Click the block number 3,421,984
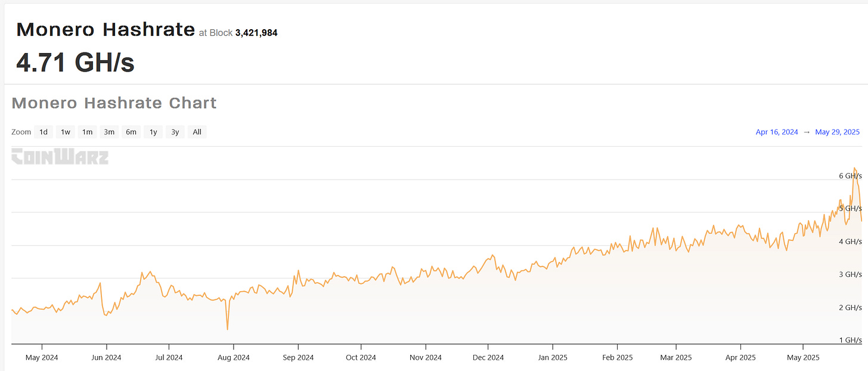 [256, 33]
